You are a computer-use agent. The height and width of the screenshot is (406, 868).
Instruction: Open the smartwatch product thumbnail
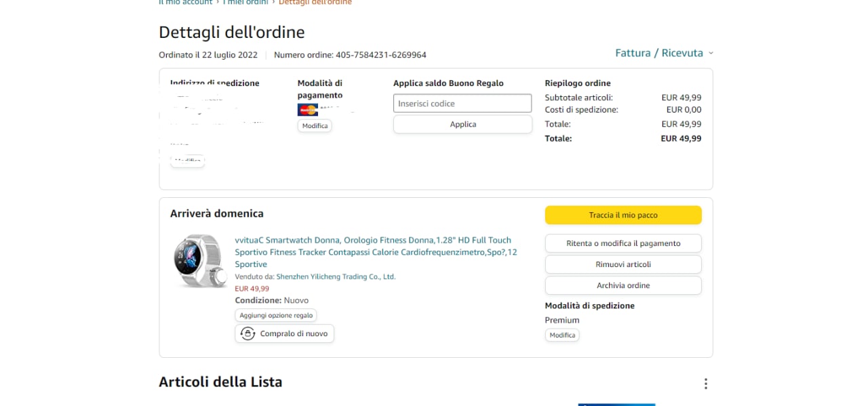(200, 261)
